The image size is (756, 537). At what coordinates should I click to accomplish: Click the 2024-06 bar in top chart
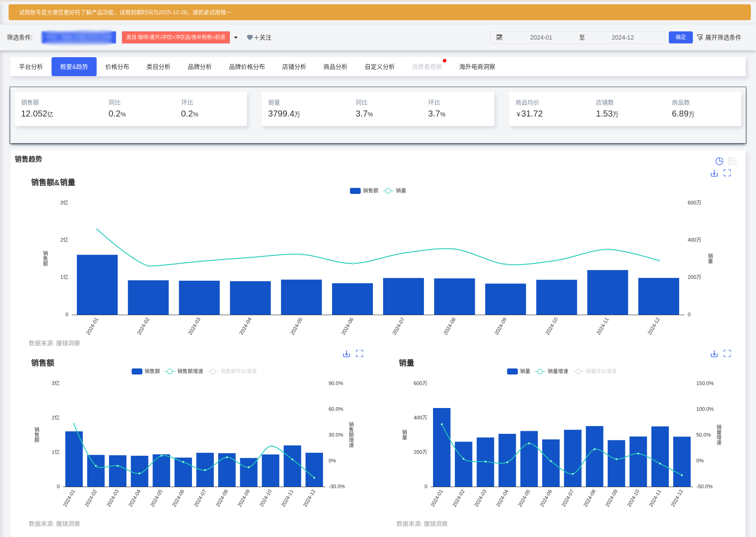pos(352,299)
